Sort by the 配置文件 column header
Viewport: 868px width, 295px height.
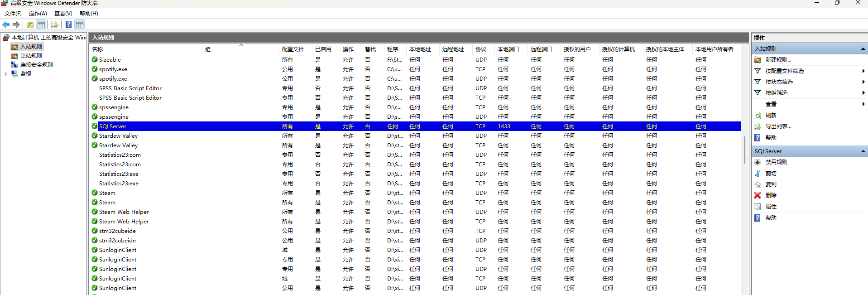(296, 49)
